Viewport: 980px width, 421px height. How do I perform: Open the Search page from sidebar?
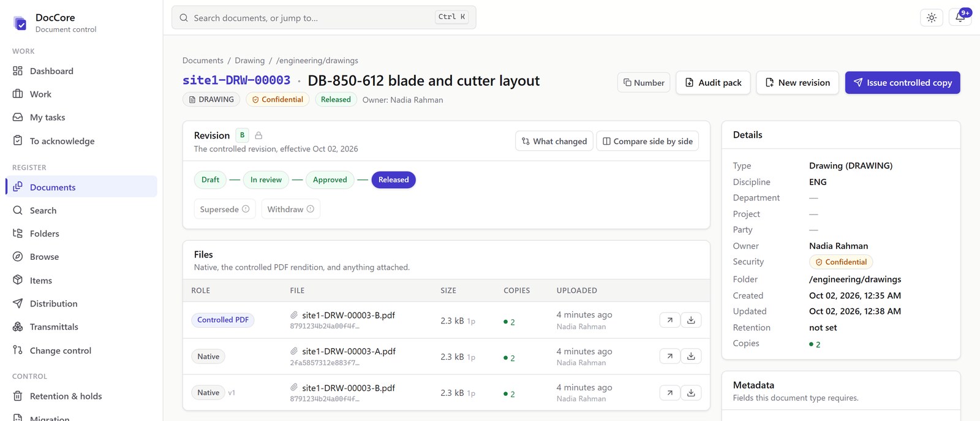[x=81, y=210]
